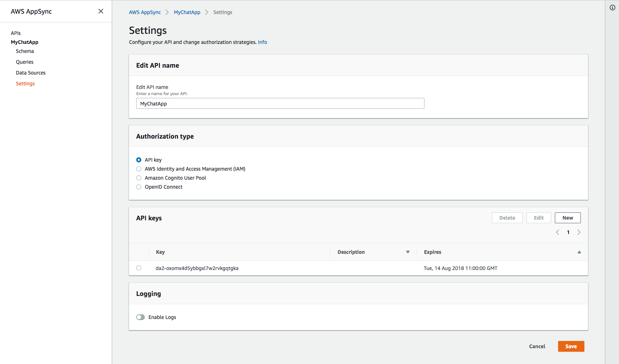Click the Key column header
This screenshot has width=619, height=364.
click(160, 252)
